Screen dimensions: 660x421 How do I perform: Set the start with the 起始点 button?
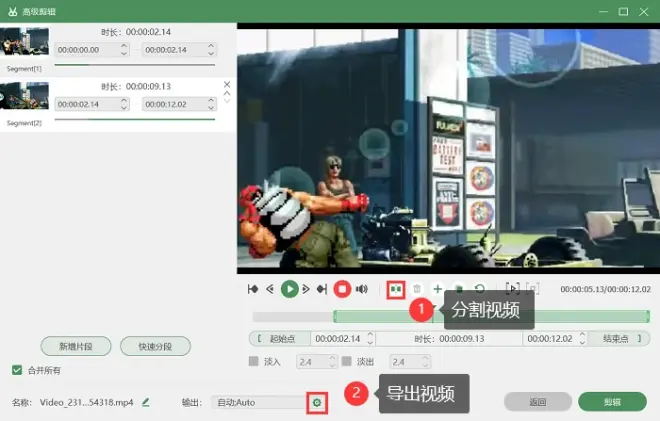pos(280,338)
